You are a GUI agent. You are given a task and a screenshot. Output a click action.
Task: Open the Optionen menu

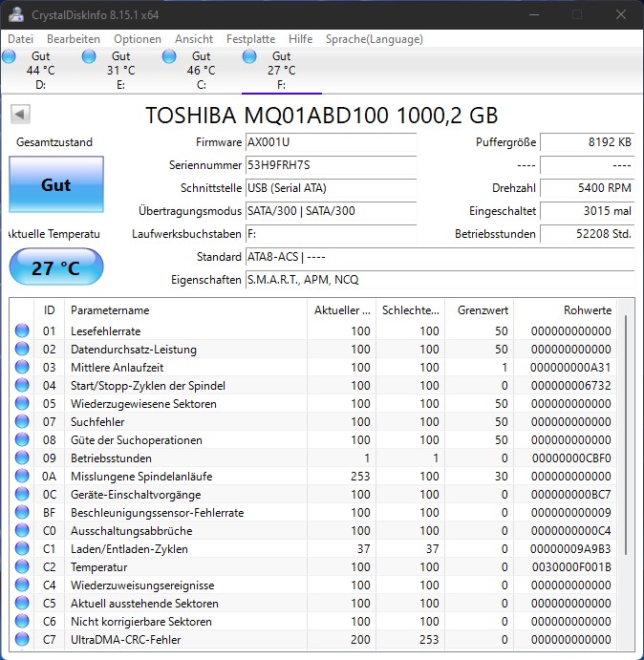(x=138, y=39)
